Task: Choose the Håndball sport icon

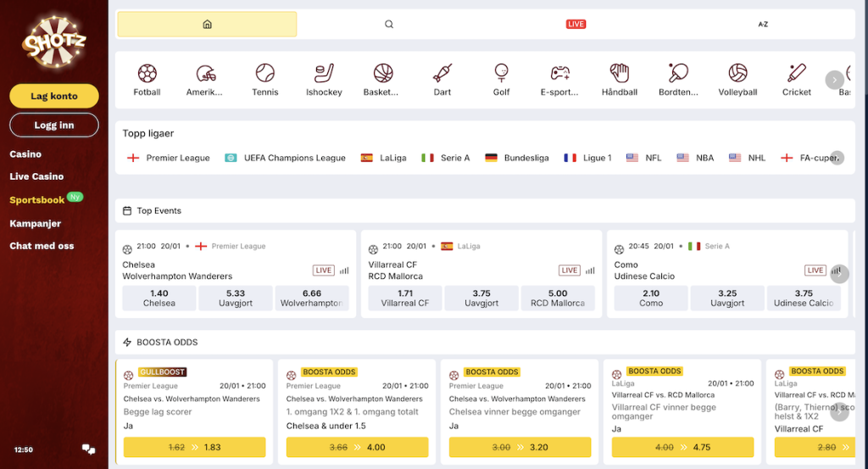Action: click(620, 73)
